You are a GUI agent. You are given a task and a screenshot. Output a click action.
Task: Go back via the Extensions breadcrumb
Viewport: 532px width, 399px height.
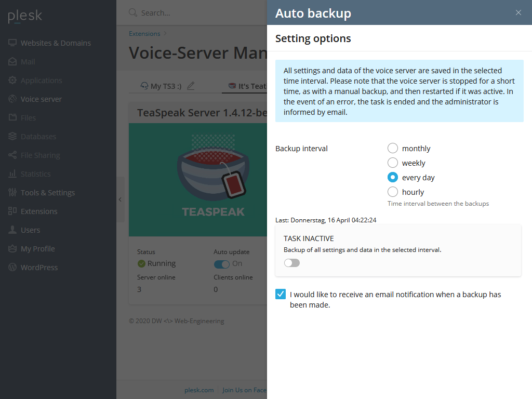tap(144, 33)
